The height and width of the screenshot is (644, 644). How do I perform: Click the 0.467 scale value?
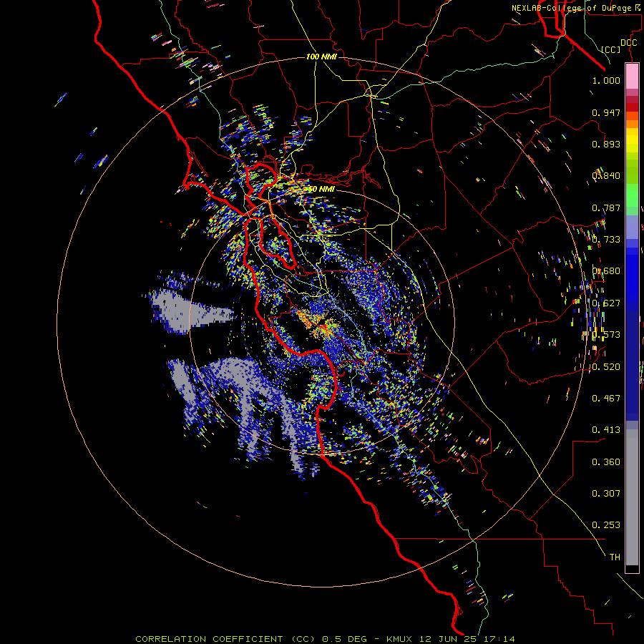pyautogui.click(x=606, y=399)
